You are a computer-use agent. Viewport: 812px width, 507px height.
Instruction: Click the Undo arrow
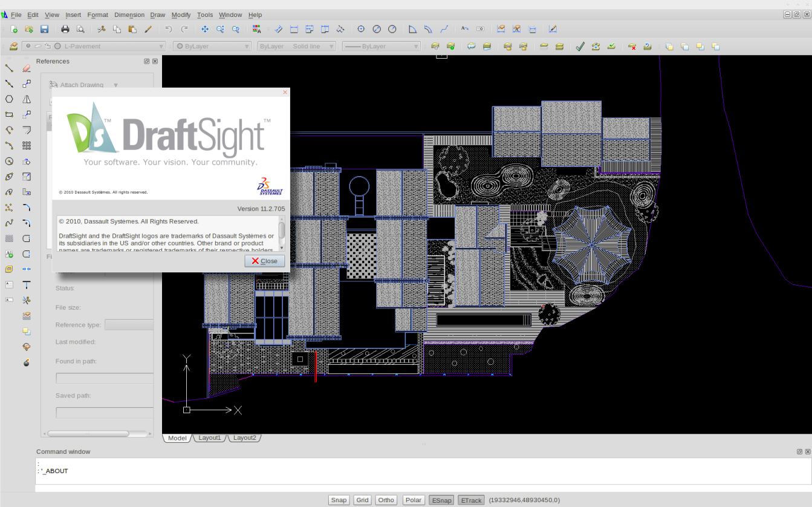pos(169,29)
